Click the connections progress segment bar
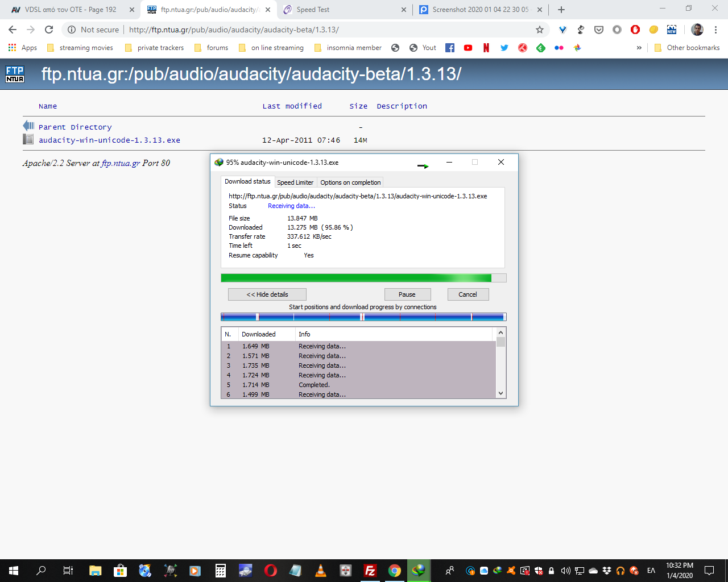This screenshot has height=582, width=728. click(363, 317)
